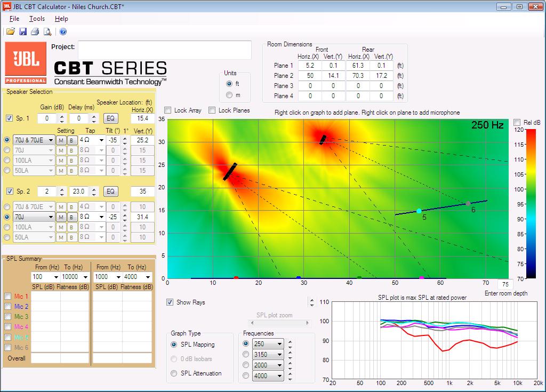Open the selected 70J model dropdown for Sp. 2
The image size is (546, 392).
tap(34, 217)
